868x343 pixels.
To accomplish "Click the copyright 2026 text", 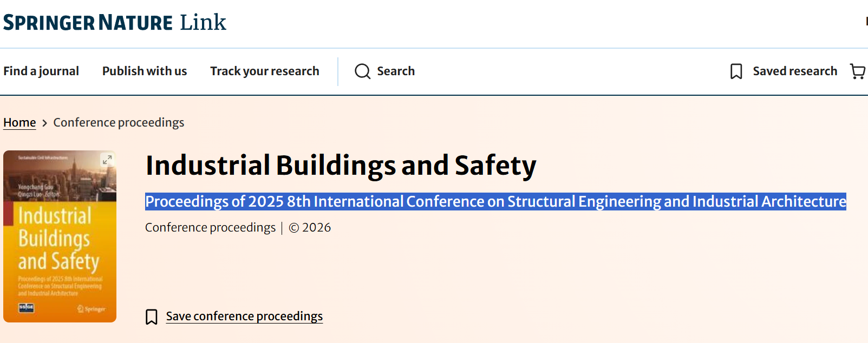I will 310,228.
